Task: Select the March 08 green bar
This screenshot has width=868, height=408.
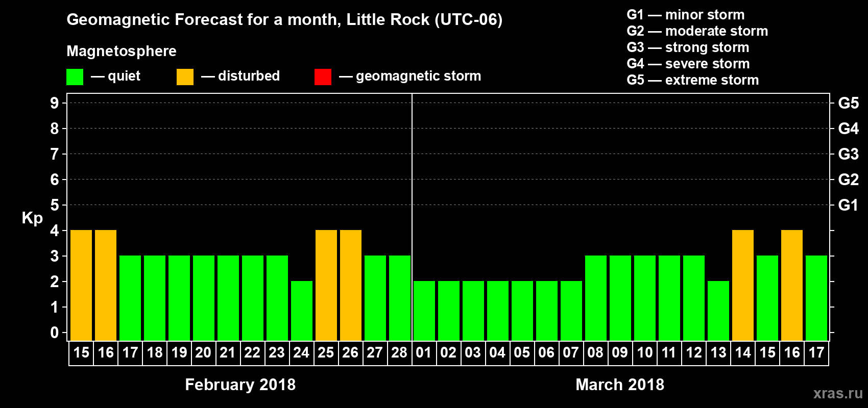Action: coord(596,298)
